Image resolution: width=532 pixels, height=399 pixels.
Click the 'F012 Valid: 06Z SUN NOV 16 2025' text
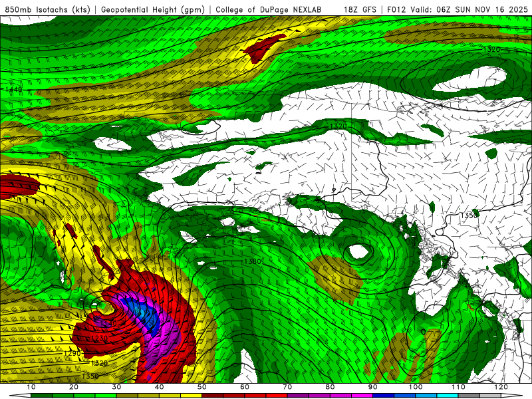pos(458,9)
